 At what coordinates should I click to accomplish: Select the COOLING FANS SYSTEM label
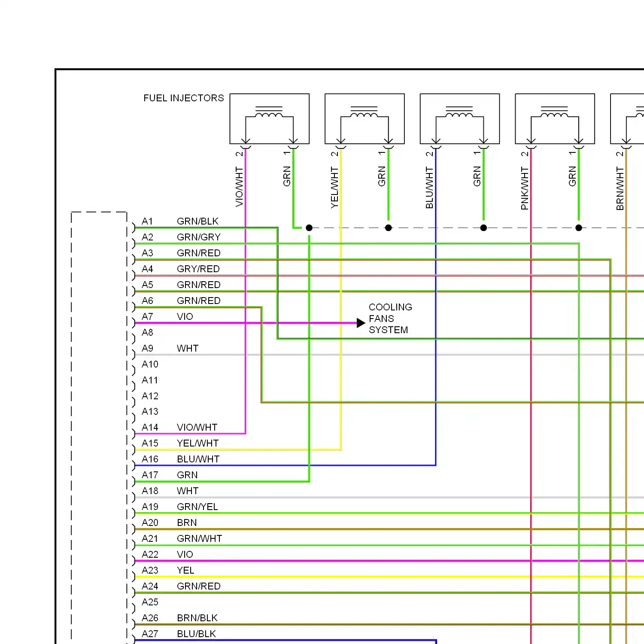390,319
